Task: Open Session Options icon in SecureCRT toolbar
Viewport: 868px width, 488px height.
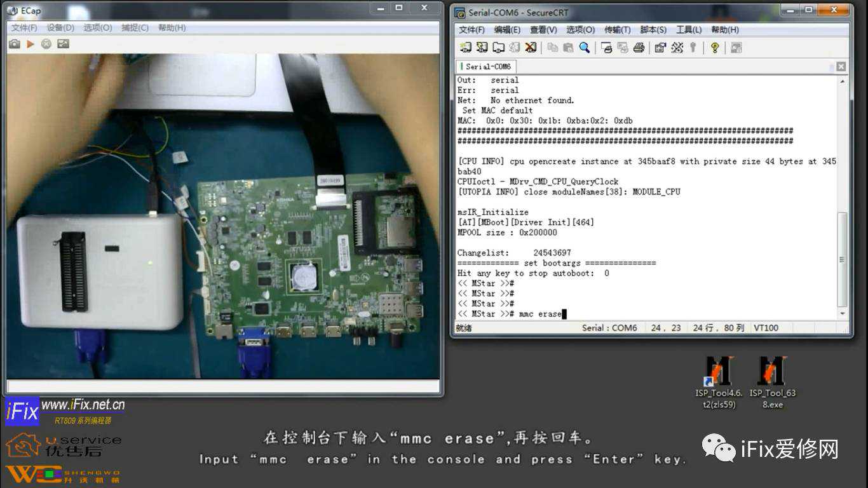Action: 660,48
